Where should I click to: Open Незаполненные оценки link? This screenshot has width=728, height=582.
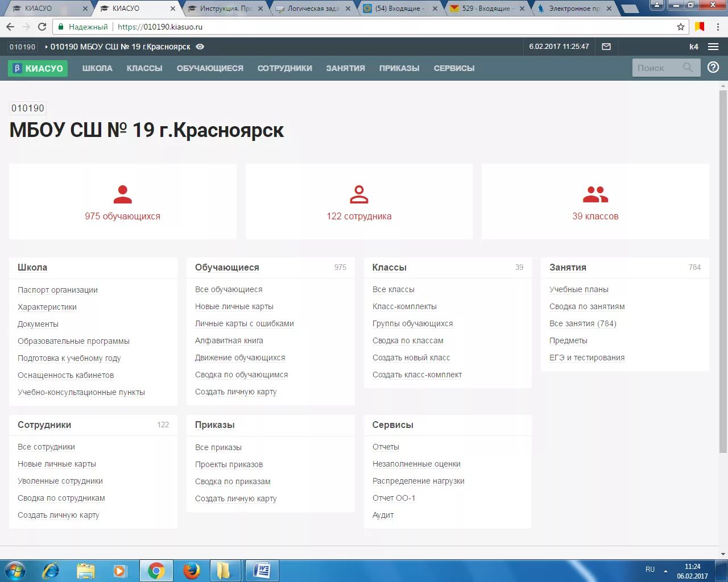click(416, 464)
